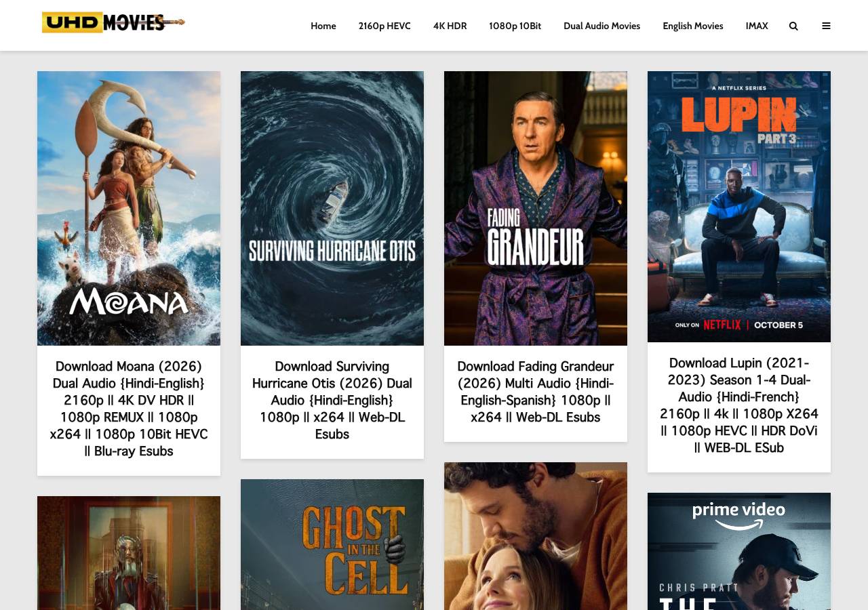Open the Fading Grandeur poster
868x610 pixels.
click(x=536, y=208)
